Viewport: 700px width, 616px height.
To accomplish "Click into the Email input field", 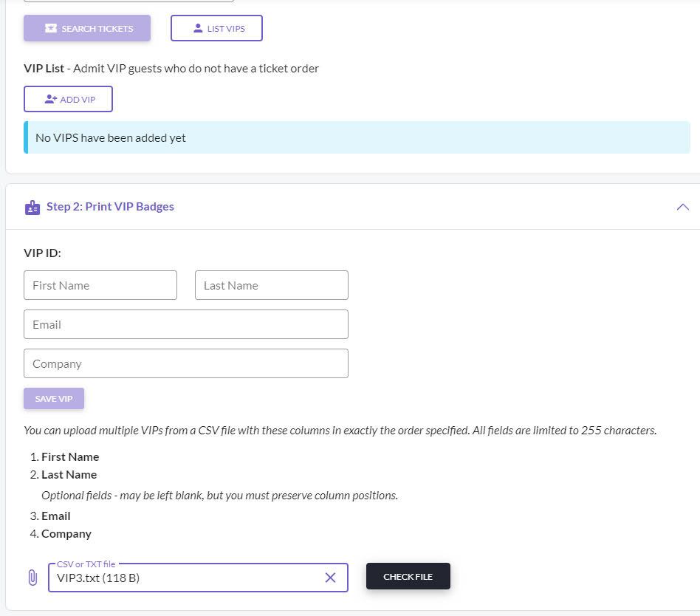I will click(x=186, y=324).
